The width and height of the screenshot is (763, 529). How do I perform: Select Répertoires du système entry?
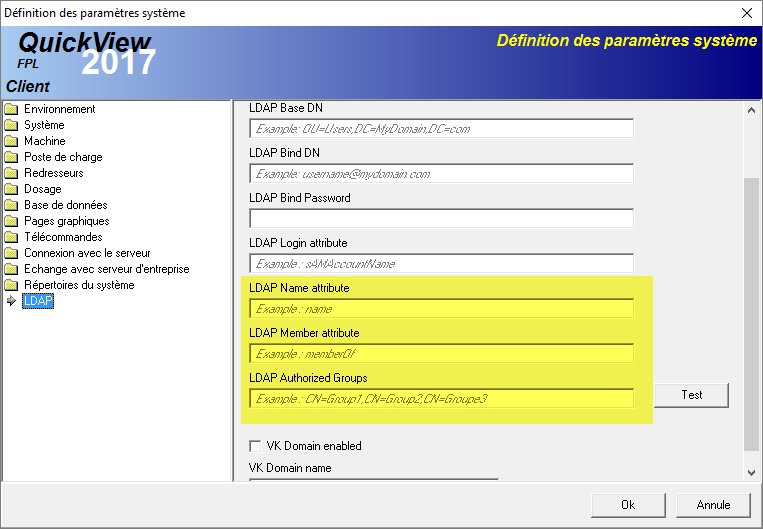coord(79,285)
